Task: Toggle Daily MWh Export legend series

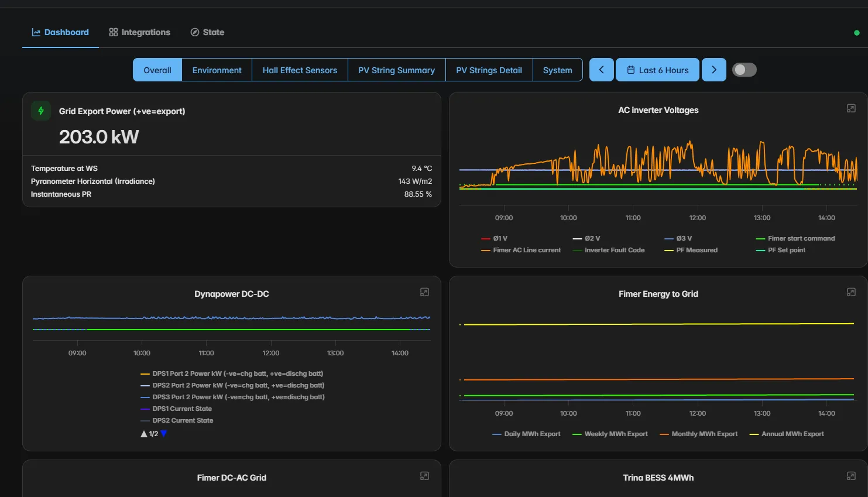Action: [x=526, y=434]
